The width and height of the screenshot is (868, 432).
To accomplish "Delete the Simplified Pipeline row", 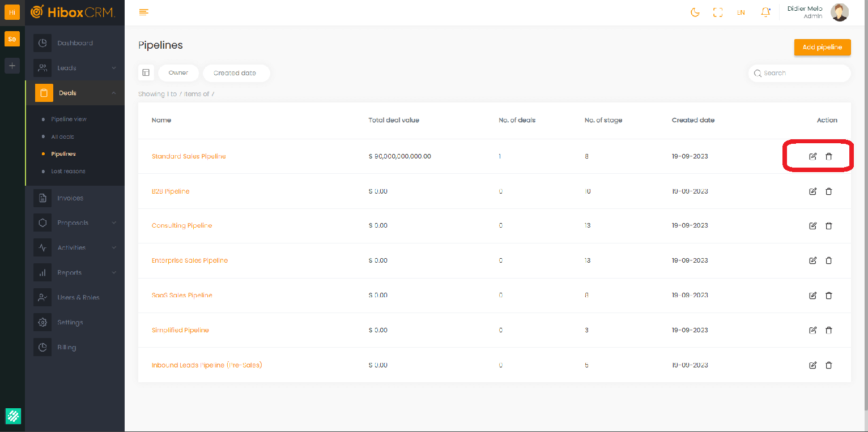I will [828, 330].
